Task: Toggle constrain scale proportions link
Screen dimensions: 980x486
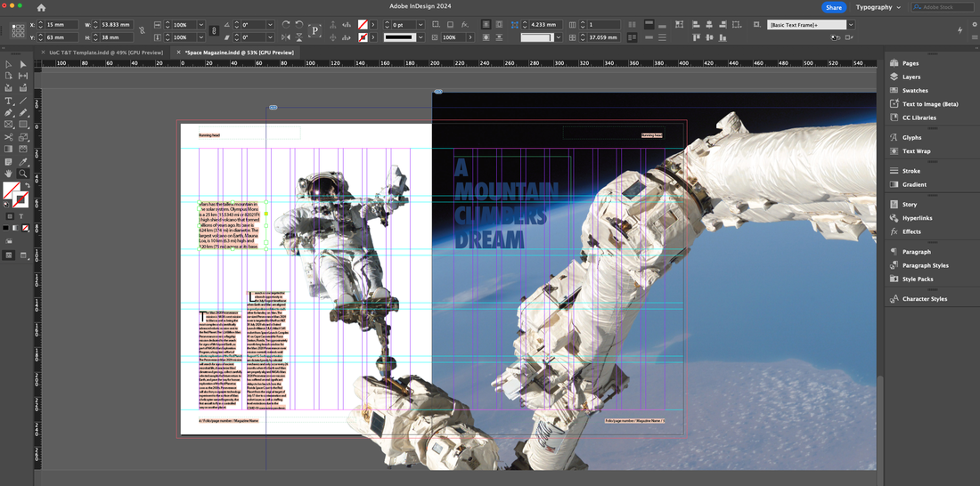Action: pyautogui.click(x=214, y=30)
